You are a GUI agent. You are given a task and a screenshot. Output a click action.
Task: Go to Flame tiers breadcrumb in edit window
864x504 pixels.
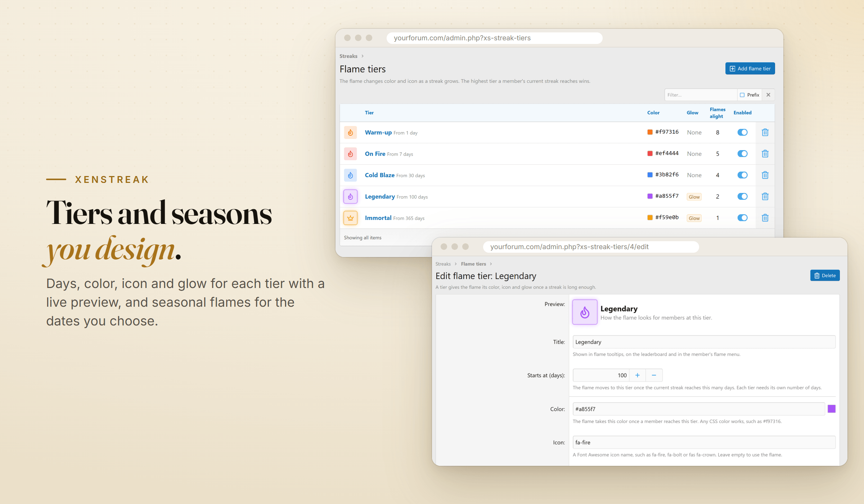click(x=473, y=264)
